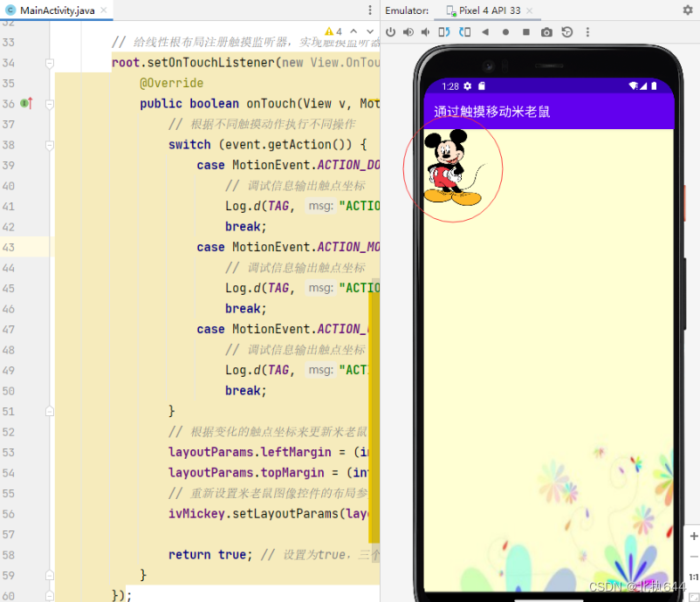
Task: Go to next highlighted problem arrow
Action: (x=370, y=31)
